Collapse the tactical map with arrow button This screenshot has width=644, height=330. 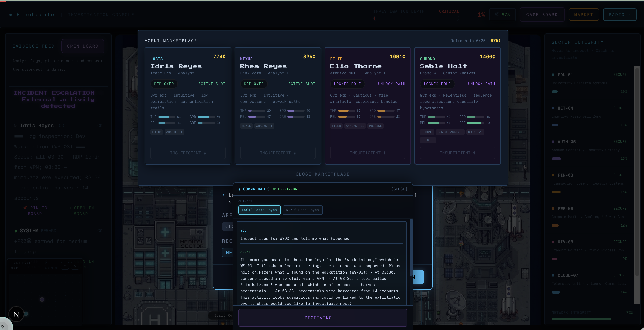click(x=75, y=265)
